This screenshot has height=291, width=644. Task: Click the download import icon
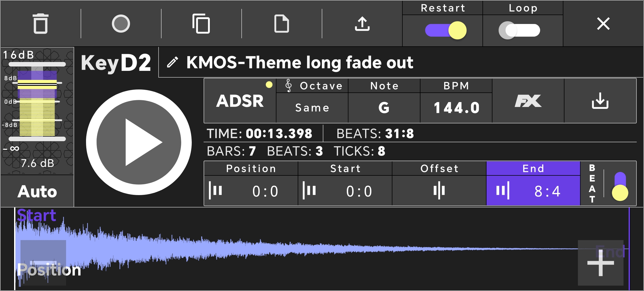[600, 101]
